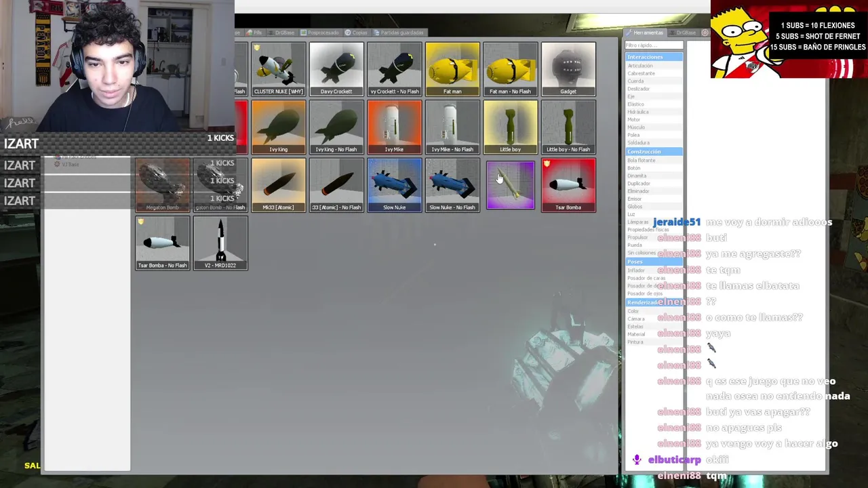Select the Músculo tool

(x=636, y=127)
